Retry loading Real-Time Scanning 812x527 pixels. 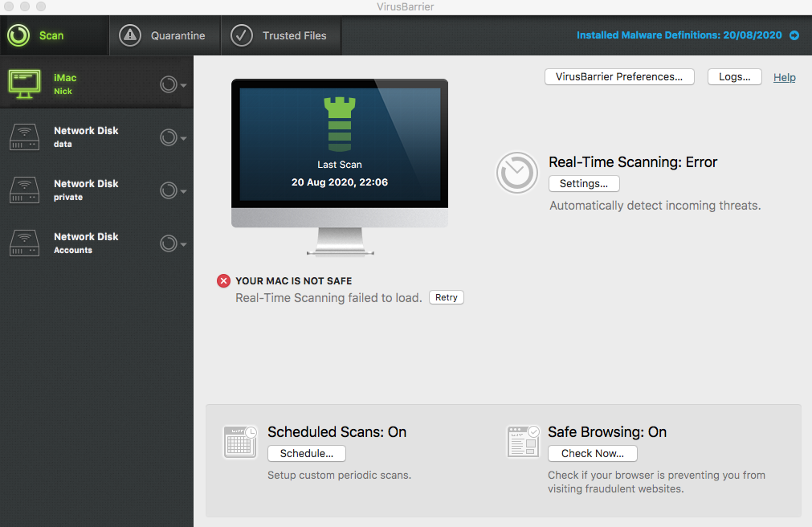447,297
